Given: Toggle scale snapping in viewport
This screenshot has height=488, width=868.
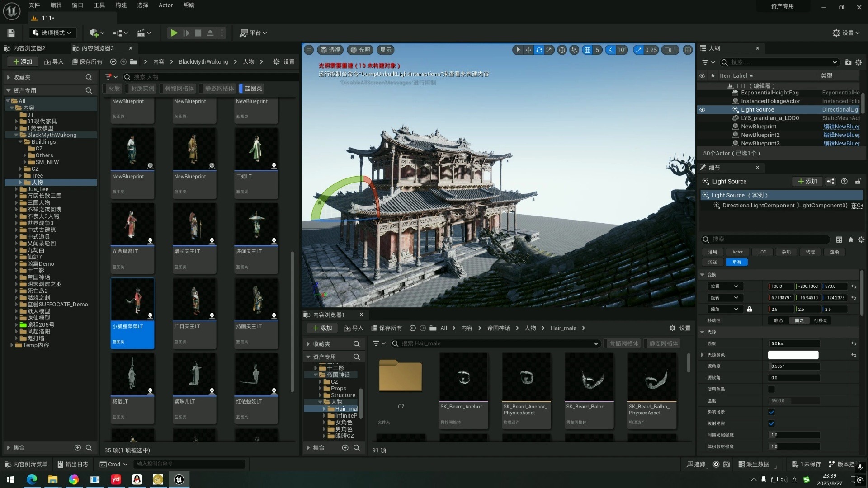Looking at the screenshot, I should 638,50.
